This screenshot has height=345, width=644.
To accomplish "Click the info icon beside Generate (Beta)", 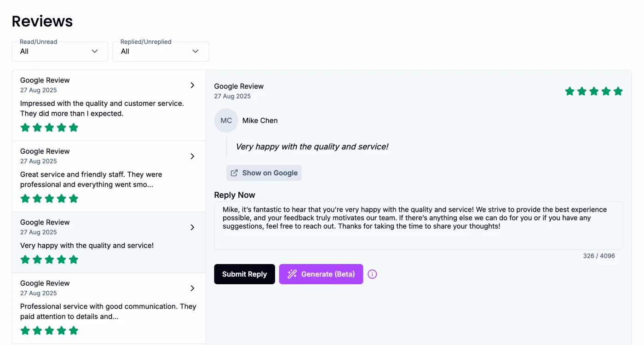I will click(372, 274).
